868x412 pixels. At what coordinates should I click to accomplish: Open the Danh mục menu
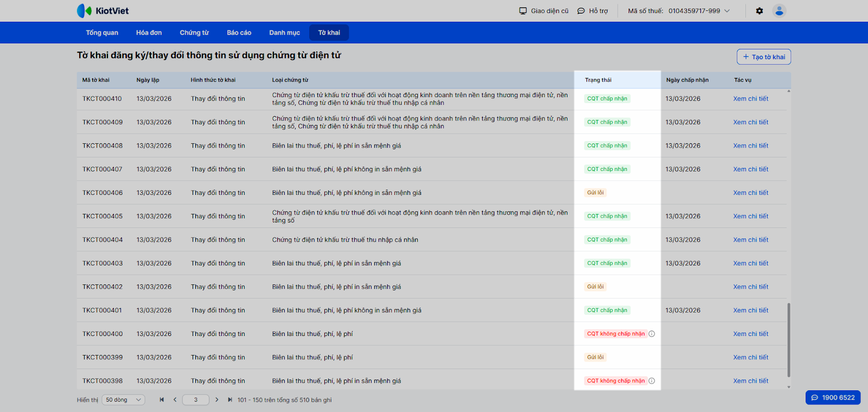(x=285, y=33)
